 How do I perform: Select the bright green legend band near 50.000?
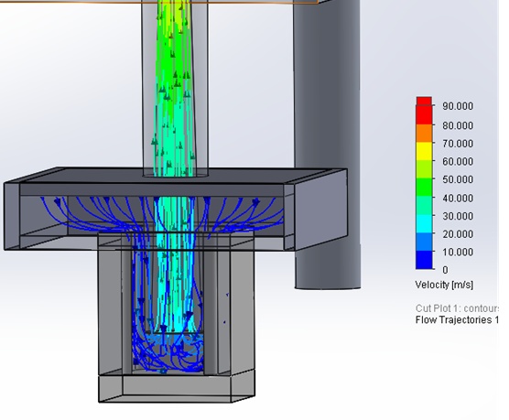point(424,187)
